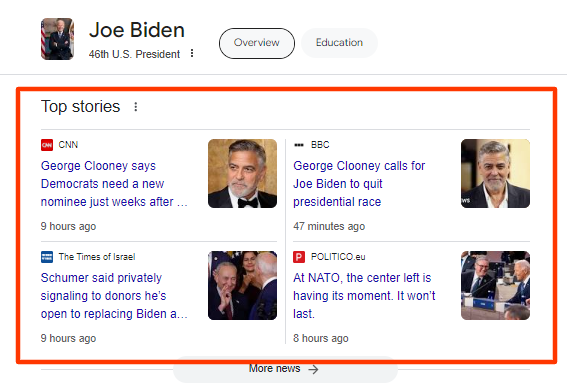Open three-dot menu beside 46th U.S. President
This screenshot has height=386, width=567.
(192, 54)
